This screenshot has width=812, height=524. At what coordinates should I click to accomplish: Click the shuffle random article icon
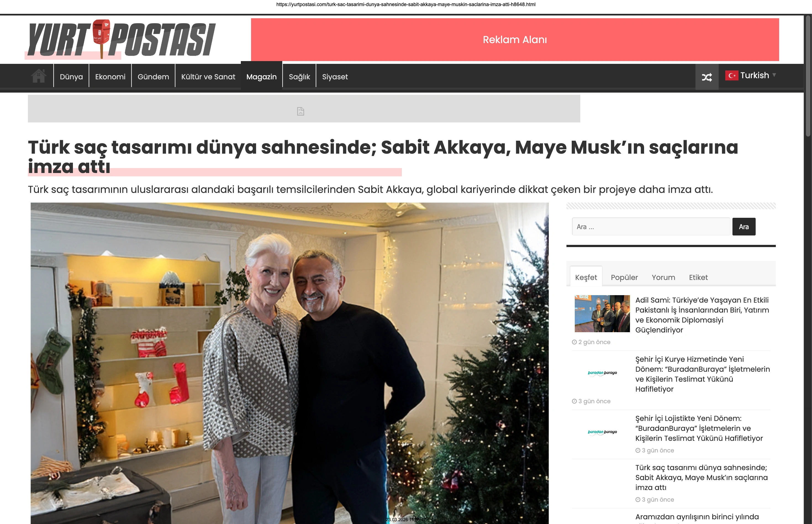pos(707,77)
